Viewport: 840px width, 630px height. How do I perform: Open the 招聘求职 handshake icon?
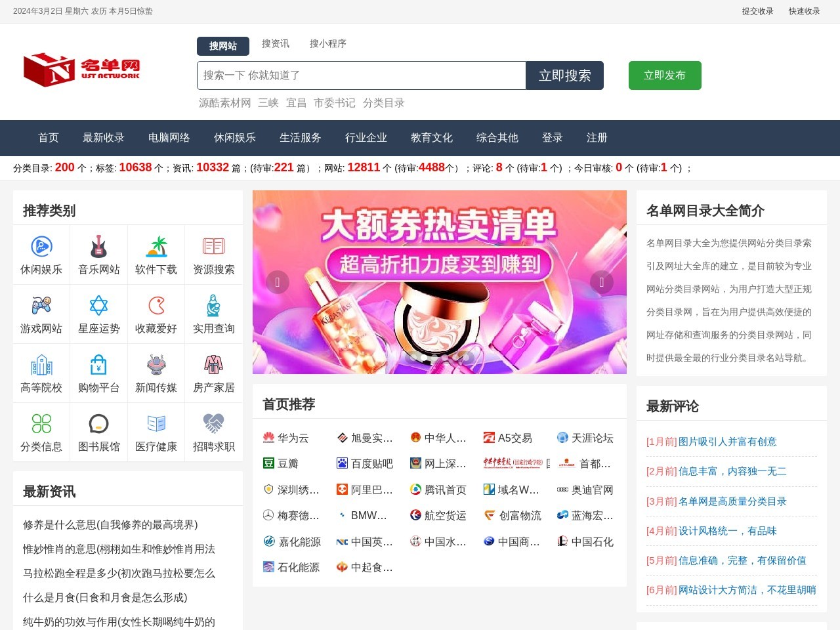click(x=214, y=423)
